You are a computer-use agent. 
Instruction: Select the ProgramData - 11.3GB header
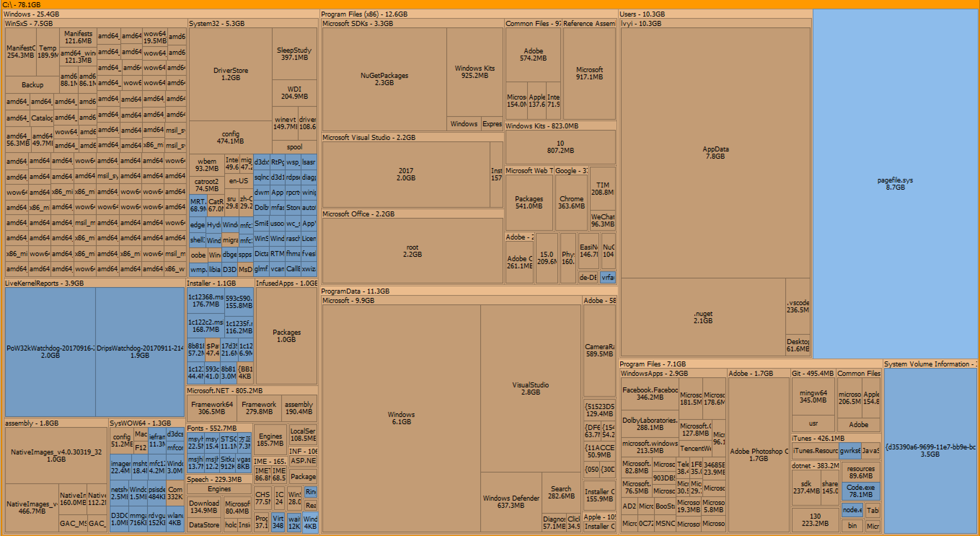pyautogui.click(x=469, y=291)
